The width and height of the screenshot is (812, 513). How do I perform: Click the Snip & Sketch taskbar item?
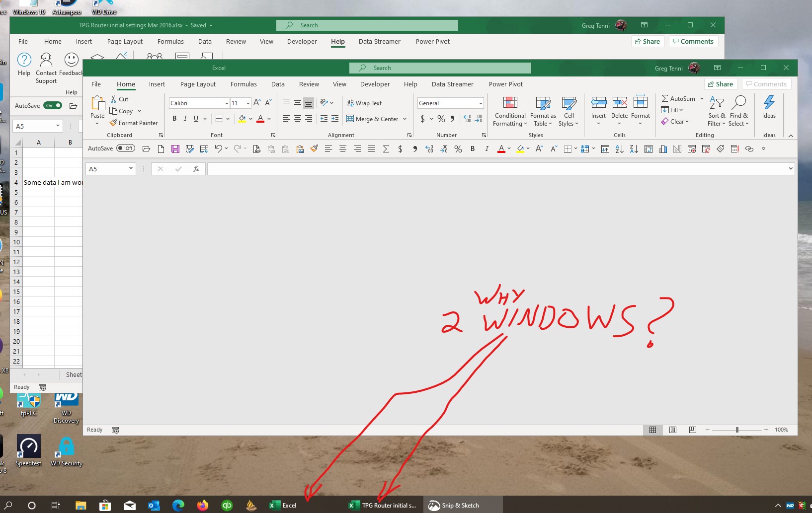coord(455,505)
